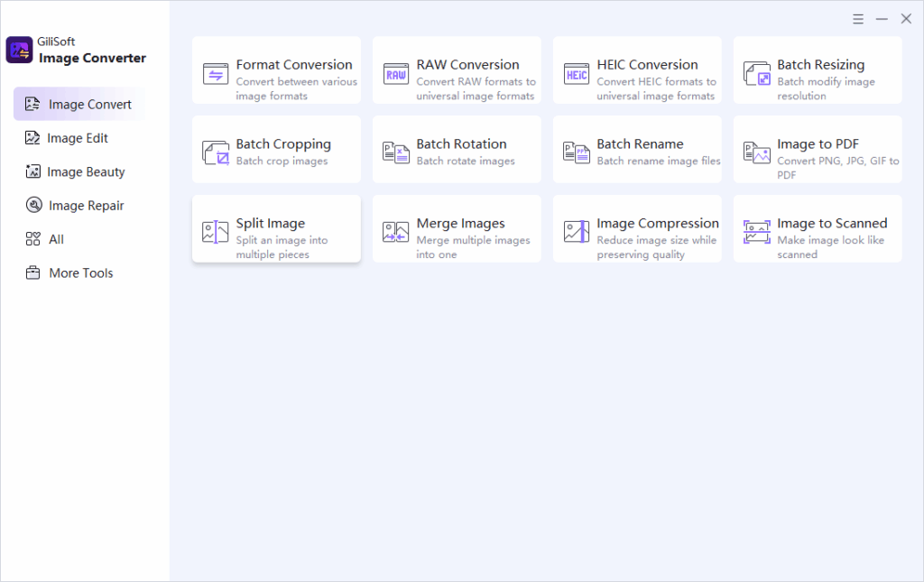The height and width of the screenshot is (582, 924).
Task: Open Image to PDF title text
Action: (818, 144)
